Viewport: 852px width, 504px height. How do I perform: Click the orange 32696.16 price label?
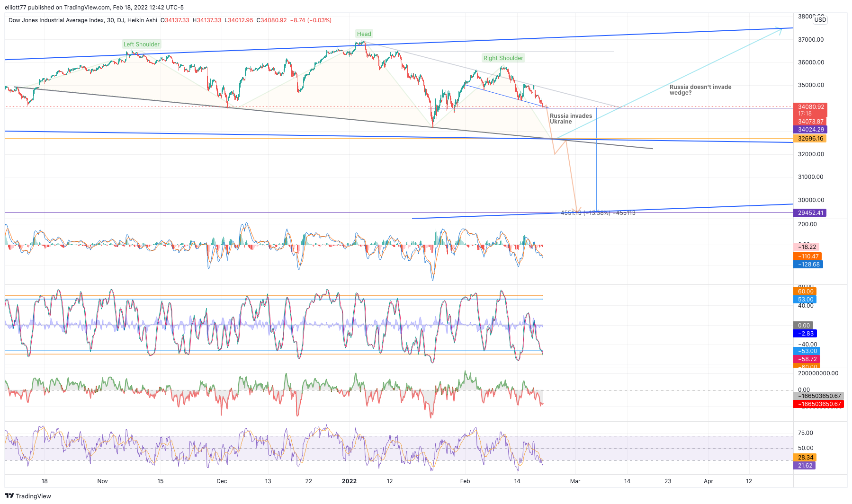(810, 139)
